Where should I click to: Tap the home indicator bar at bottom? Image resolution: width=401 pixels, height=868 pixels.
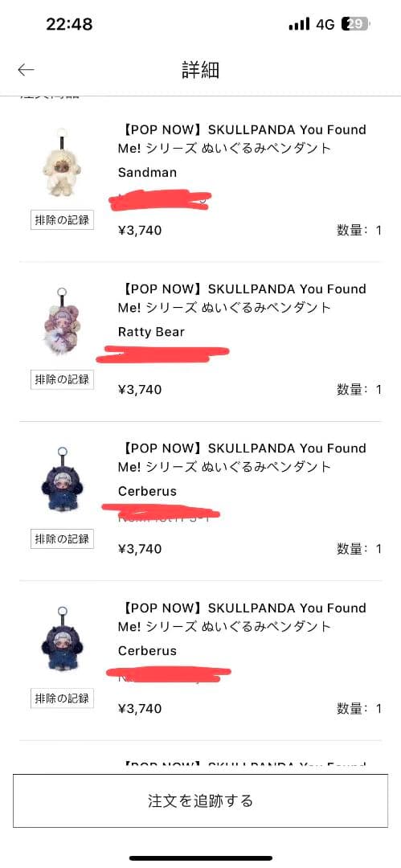(201, 858)
